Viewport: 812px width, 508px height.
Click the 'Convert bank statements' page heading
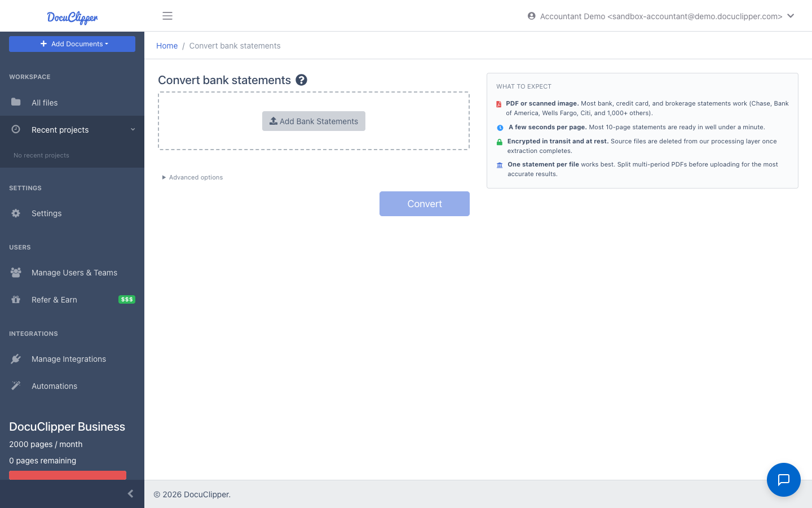point(224,80)
